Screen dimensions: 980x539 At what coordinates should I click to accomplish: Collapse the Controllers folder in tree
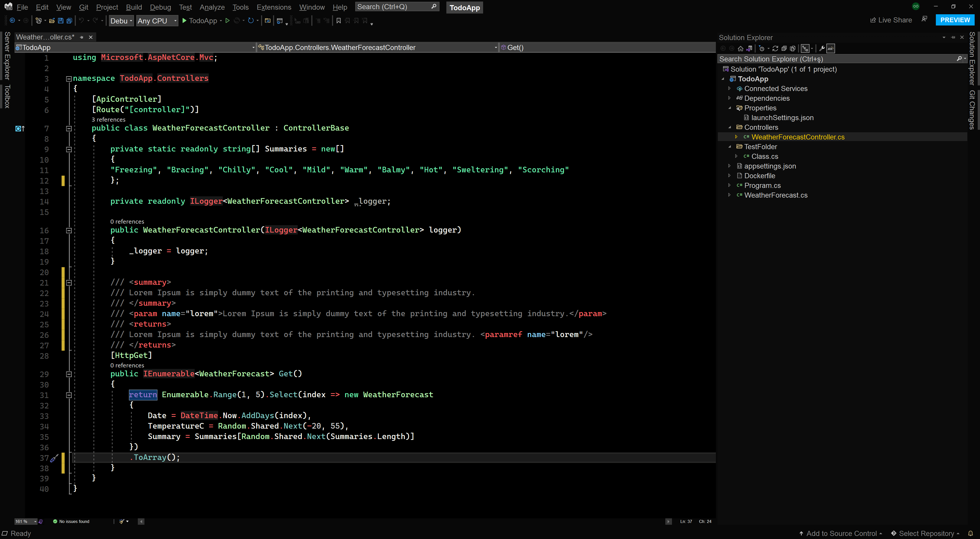(x=730, y=127)
